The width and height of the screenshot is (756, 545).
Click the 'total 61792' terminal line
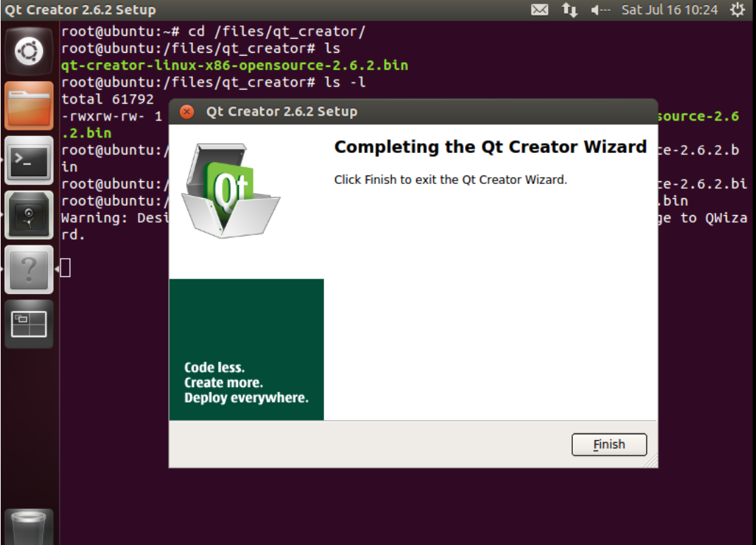coord(107,99)
